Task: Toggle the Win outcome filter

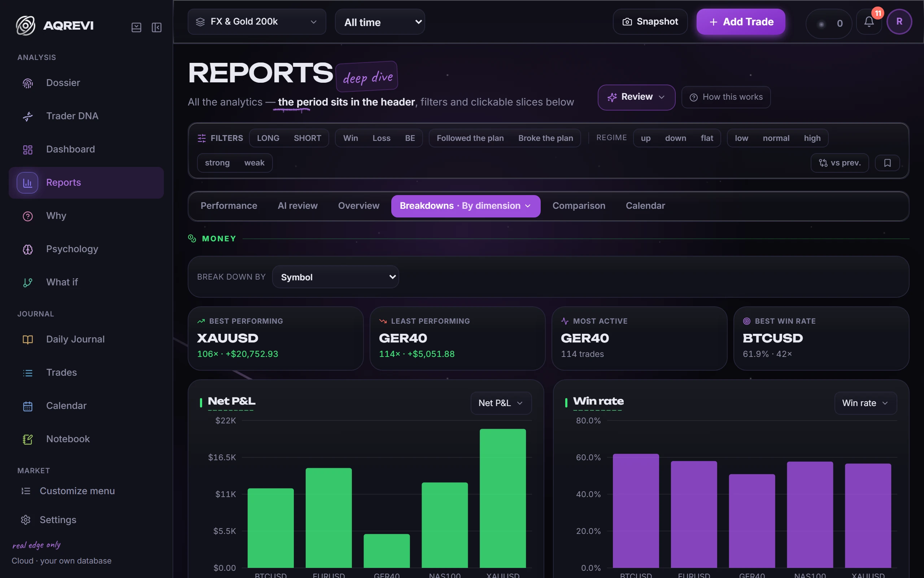Action: click(x=350, y=138)
